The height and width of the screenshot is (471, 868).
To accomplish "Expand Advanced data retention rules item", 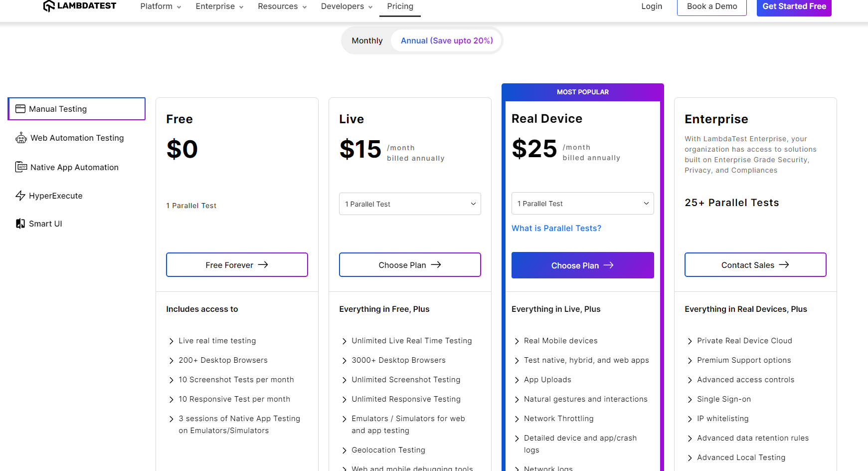I will click(x=748, y=438).
